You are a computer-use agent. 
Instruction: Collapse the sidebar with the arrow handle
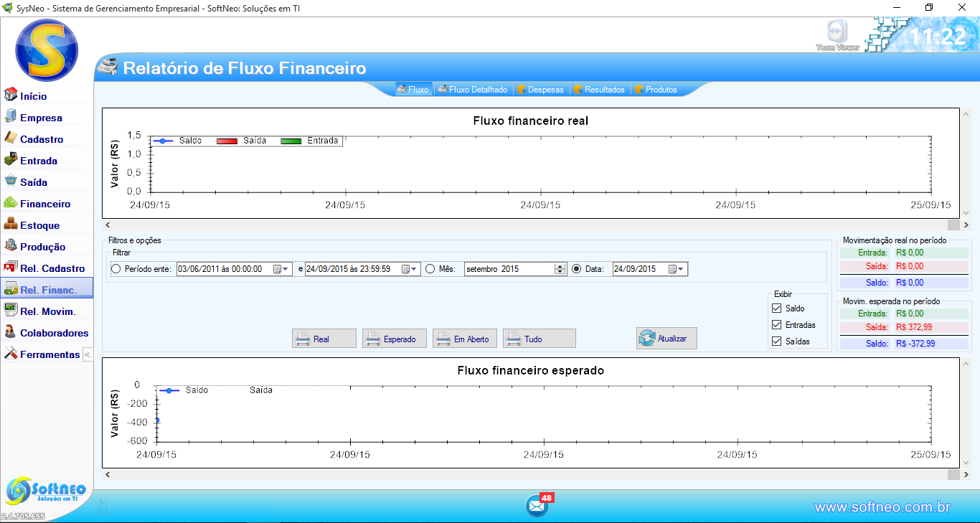87,354
